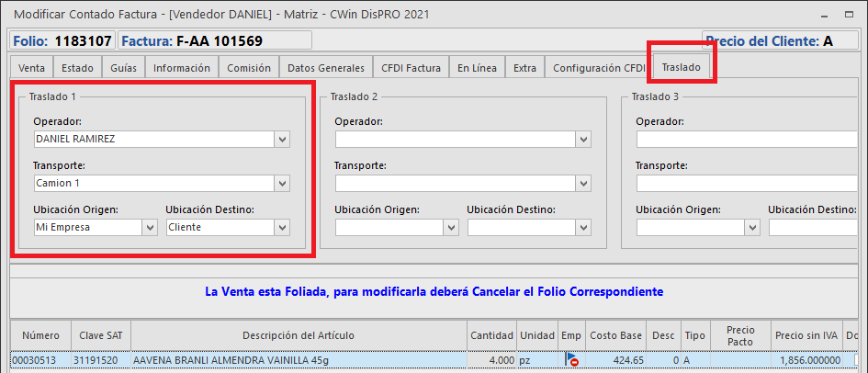Click the blue flag Emp icon

pyautogui.click(x=572, y=360)
